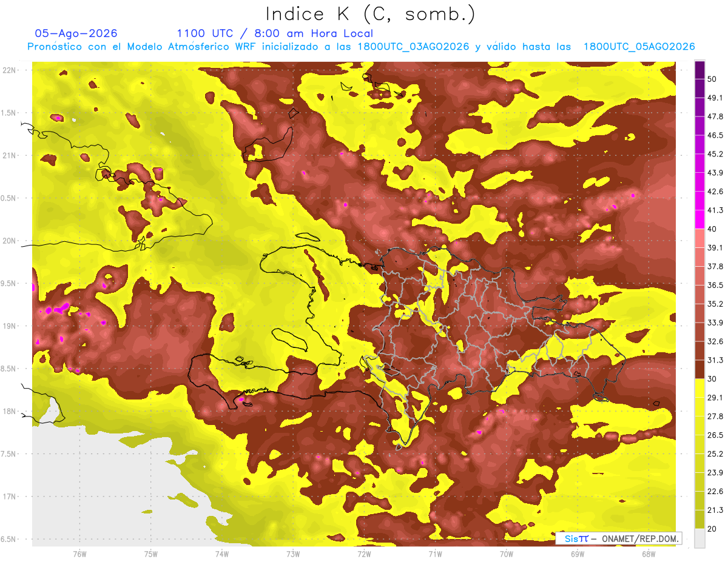Viewport: 728px width, 562px height.
Task: Click "1100 UTC / 8:00 am Hora Local"
Action: pyautogui.click(x=275, y=33)
